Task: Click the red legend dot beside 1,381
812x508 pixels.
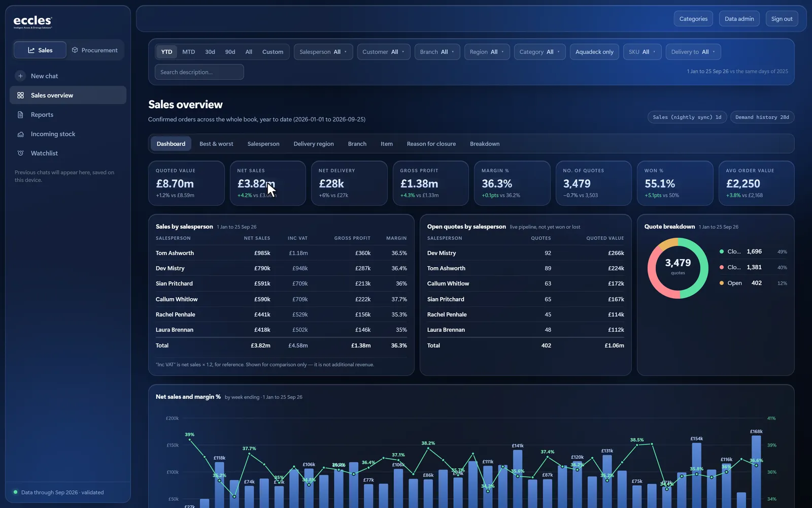Action: click(722, 267)
